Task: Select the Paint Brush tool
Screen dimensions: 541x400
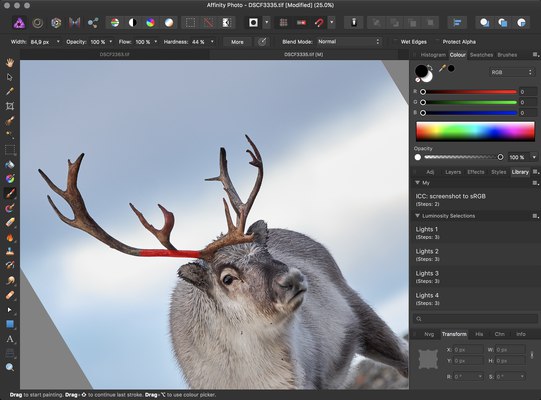Action: (x=10, y=193)
